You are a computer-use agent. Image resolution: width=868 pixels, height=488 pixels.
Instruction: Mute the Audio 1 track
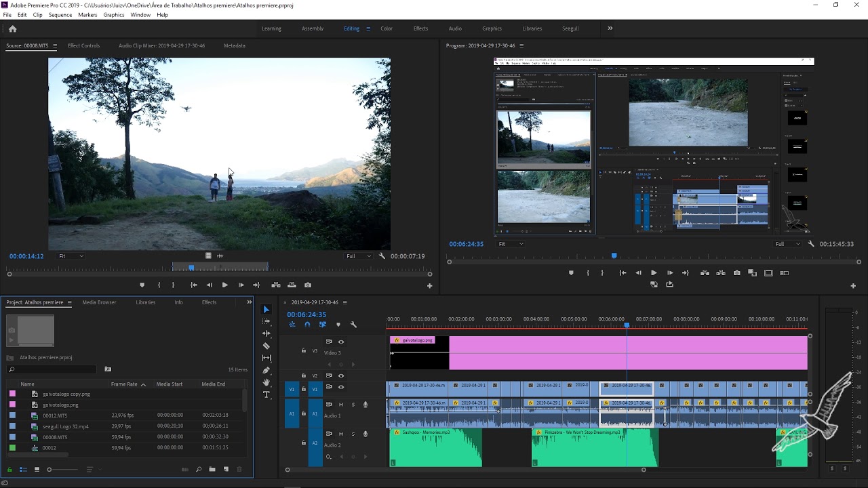pyautogui.click(x=341, y=405)
